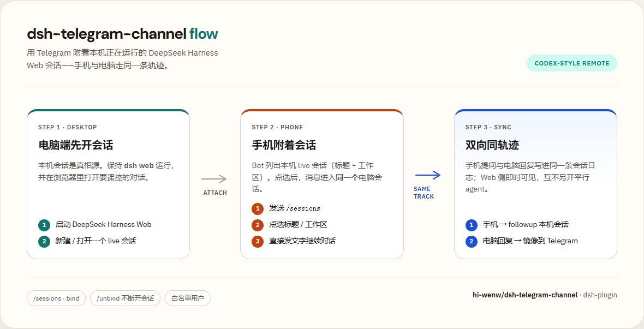Screen dimensions: 644x329
Task: Select the text 发送 /sessions
Action: point(295,208)
